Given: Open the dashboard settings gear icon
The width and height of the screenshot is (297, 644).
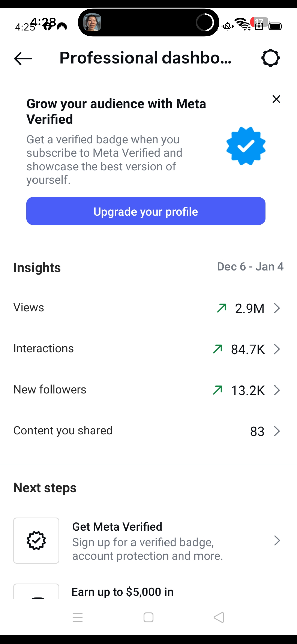Looking at the screenshot, I should [271, 58].
